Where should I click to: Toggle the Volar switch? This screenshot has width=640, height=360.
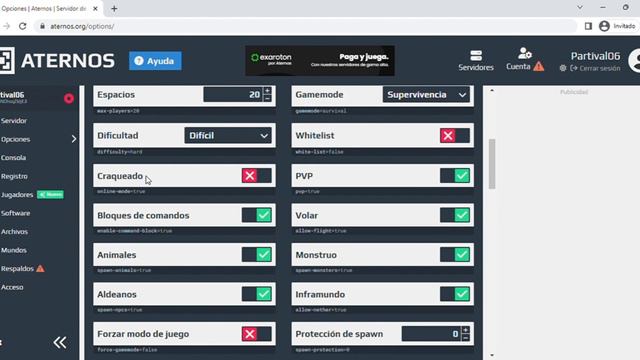(455, 215)
